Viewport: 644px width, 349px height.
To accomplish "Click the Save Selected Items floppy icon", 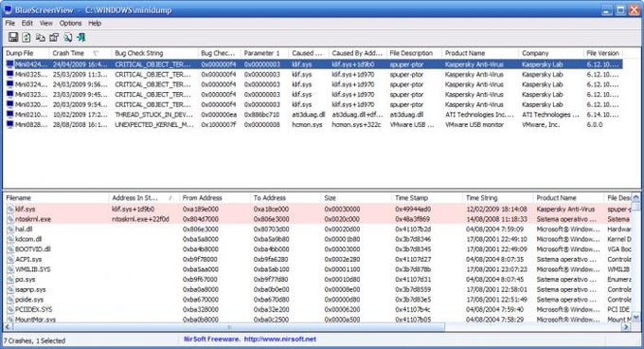I will (x=13, y=37).
